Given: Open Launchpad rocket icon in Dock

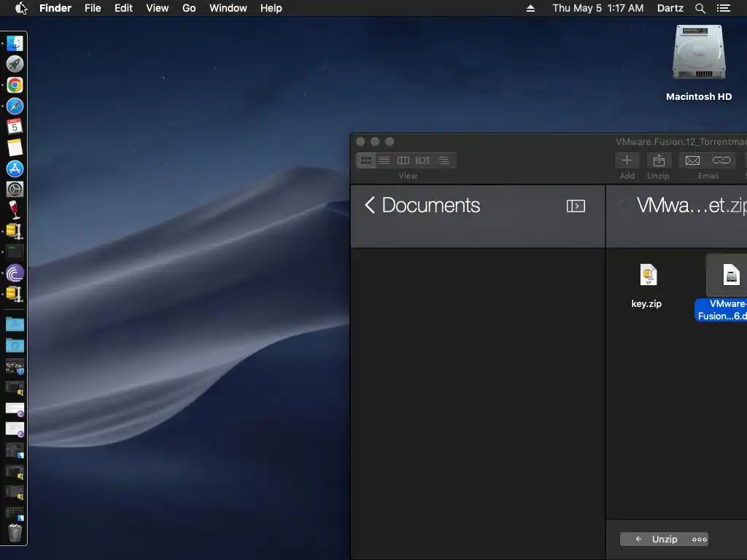Looking at the screenshot, I should pos(15,64).
